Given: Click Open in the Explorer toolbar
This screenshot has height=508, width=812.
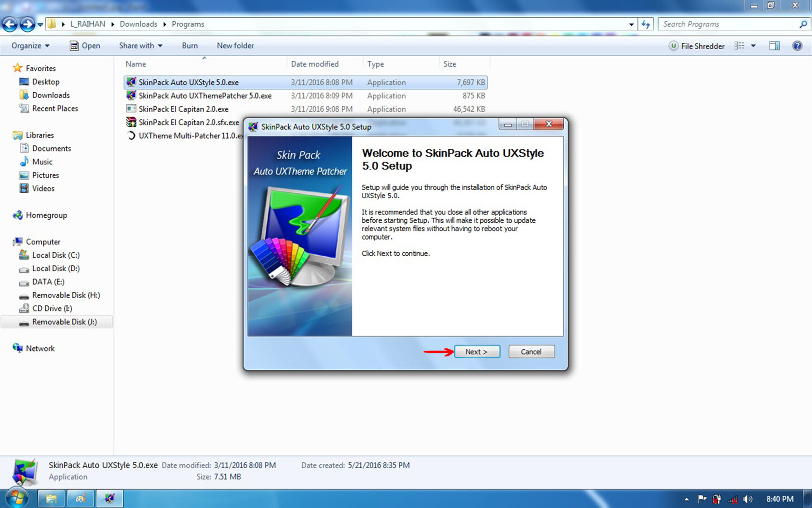Looking at the screenshot, I should (x=85, y=46).
